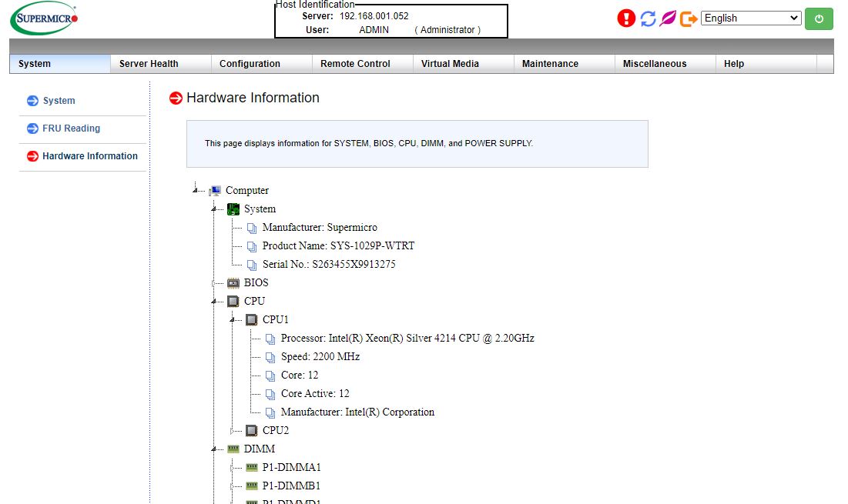
Task: Click page icon beside Serial No.
Action: pos(252,265)
